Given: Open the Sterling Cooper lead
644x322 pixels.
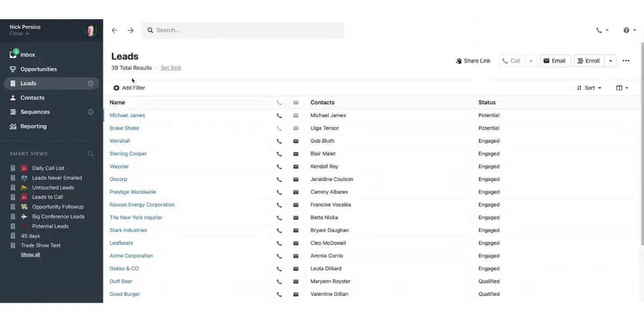Looking at the screenshot, I should pyautogui.click(x=128, y=154).
